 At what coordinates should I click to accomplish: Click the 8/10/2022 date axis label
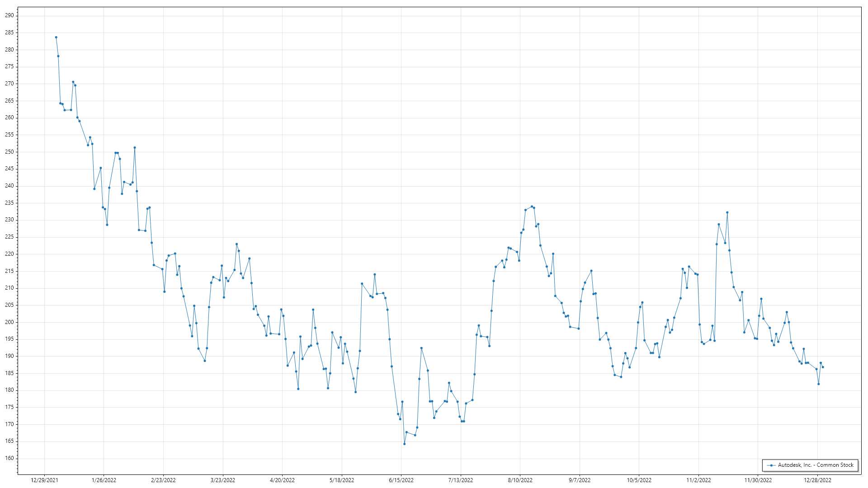pyautogui.click(x=520, y=480)
